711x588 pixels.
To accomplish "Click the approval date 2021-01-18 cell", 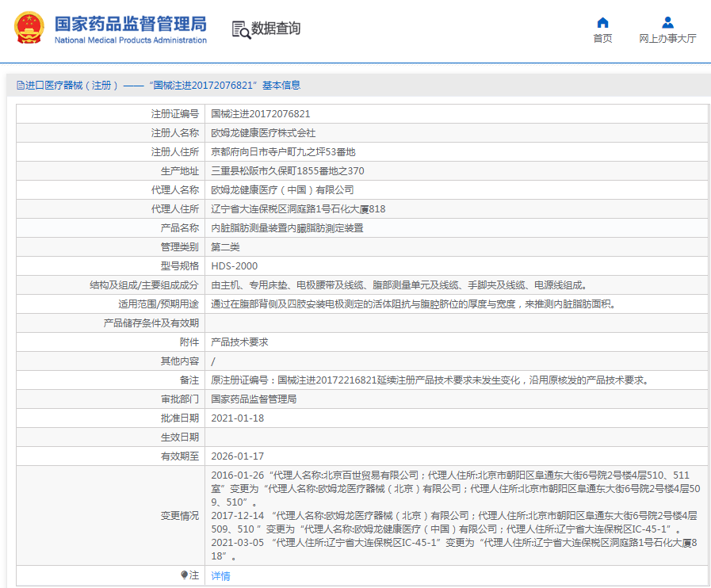I will [x=237, y=418].
